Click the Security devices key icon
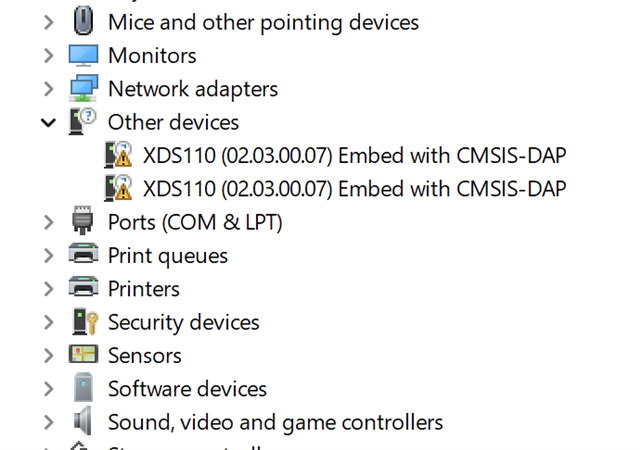 click(83, 322)
